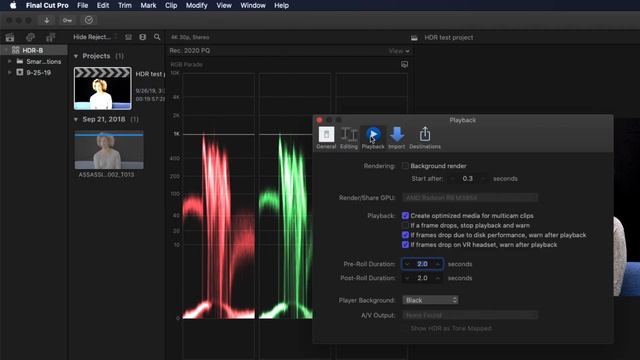Toggle filmstrip/list view icon in browser
Screen dimensions: 640x360
[x=142, y=37]
